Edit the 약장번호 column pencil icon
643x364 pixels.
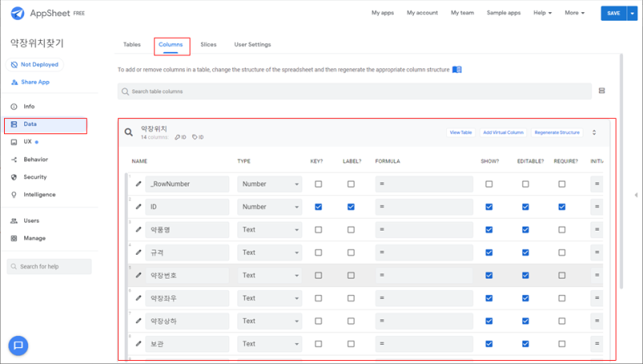point(138,275)
